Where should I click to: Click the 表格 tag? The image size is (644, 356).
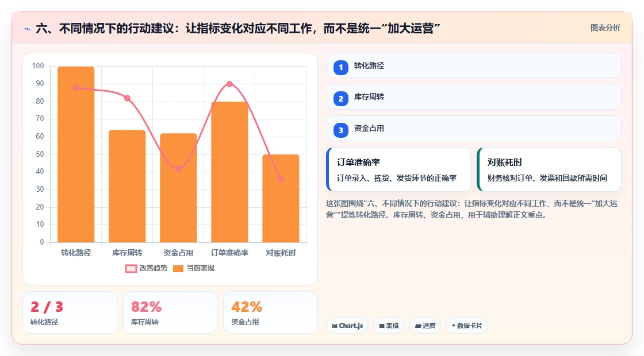389,326
